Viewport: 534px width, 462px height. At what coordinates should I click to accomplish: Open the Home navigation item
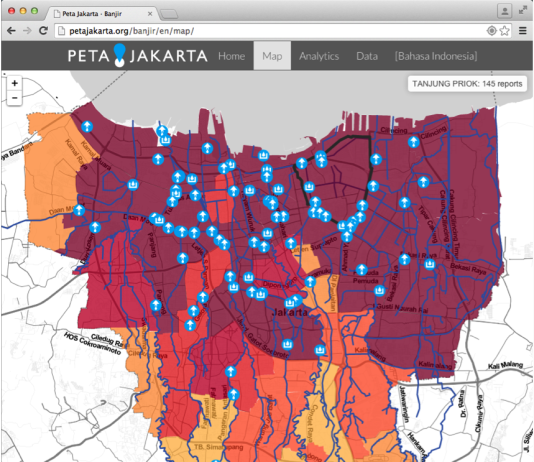tap(232, 56)
